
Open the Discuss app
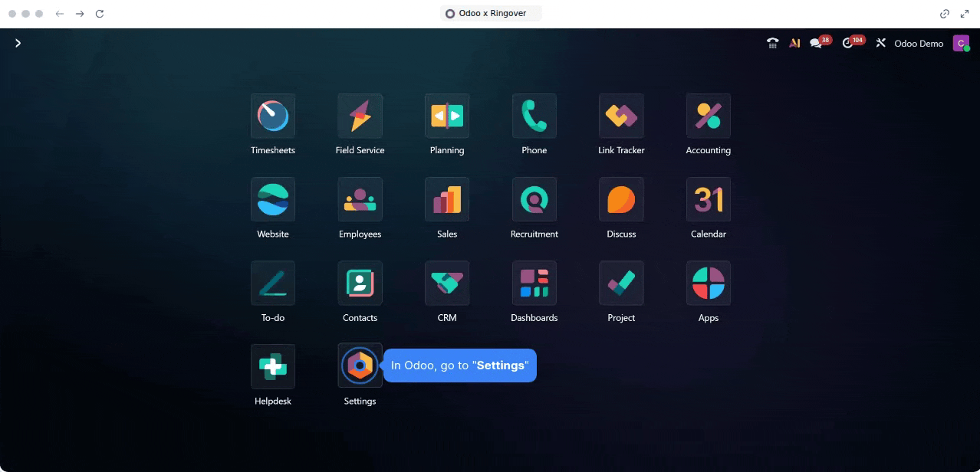coord(621,199)
